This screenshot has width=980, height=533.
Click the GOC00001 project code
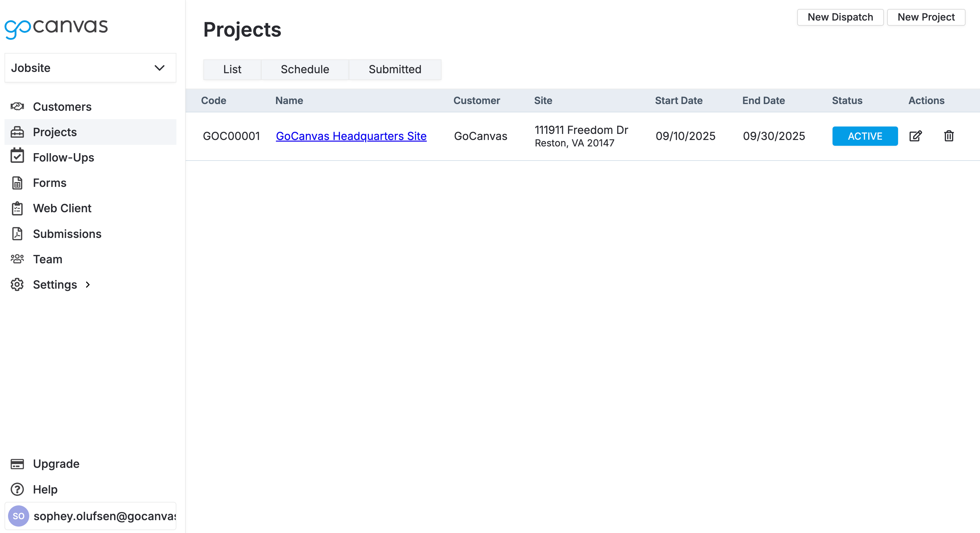pos(231,136)
